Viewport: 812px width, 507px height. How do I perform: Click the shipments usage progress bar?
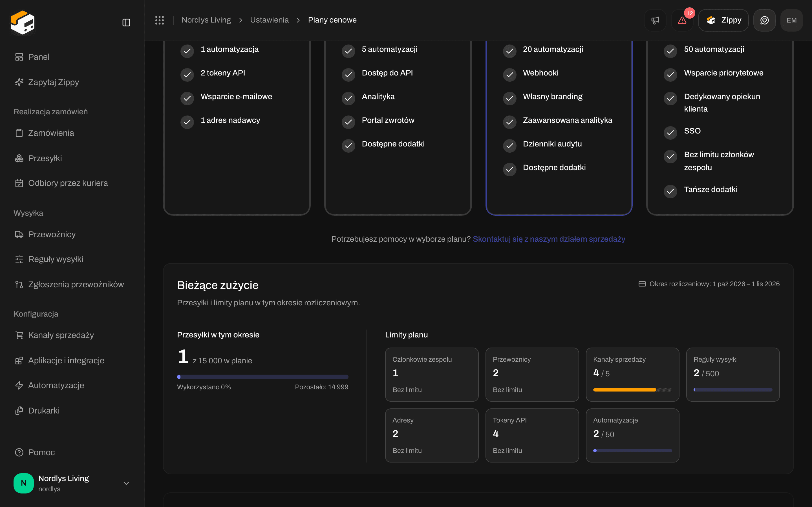262,377
